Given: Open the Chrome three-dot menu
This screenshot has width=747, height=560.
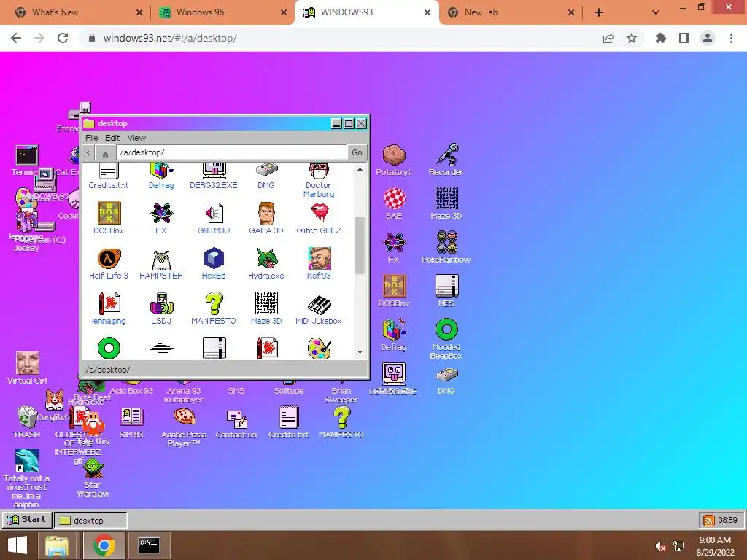Looking at the screenshot, I should [731, 38].
